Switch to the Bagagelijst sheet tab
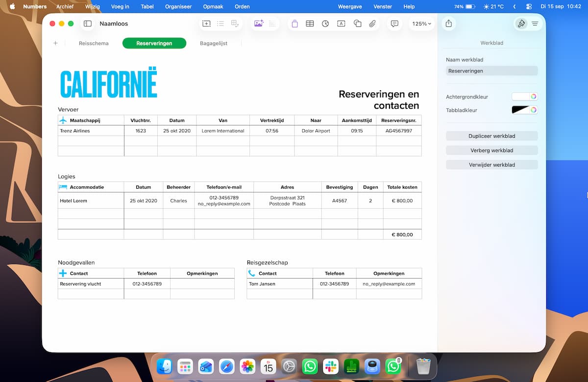 point(214,43)
